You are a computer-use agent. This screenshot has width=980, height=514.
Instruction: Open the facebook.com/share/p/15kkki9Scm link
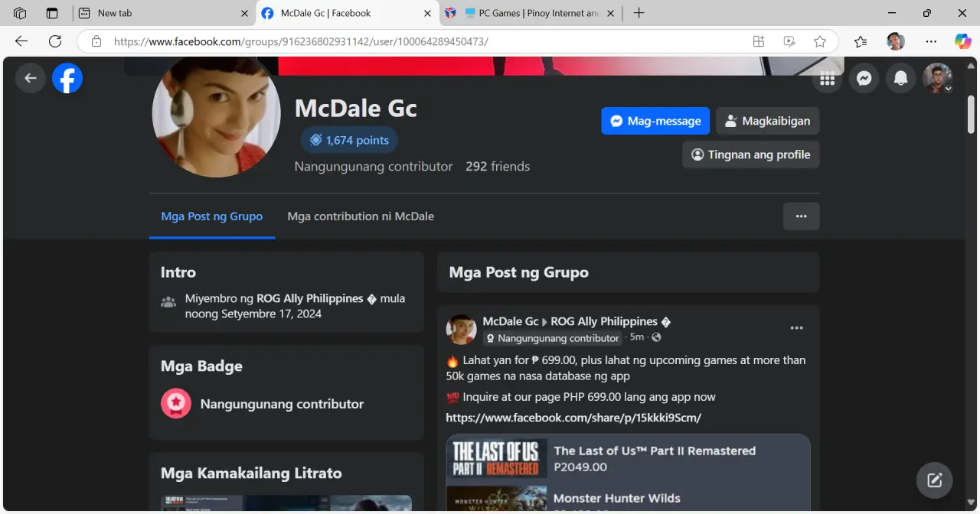point(573,418)
